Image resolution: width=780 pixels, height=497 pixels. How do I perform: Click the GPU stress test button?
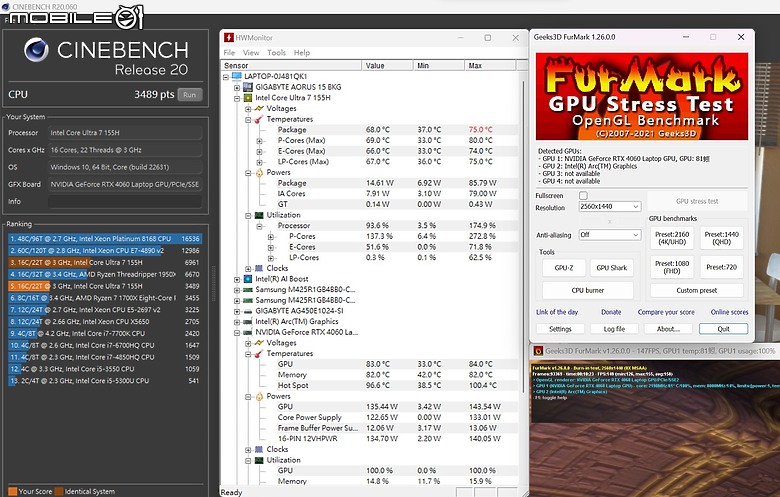697,201
